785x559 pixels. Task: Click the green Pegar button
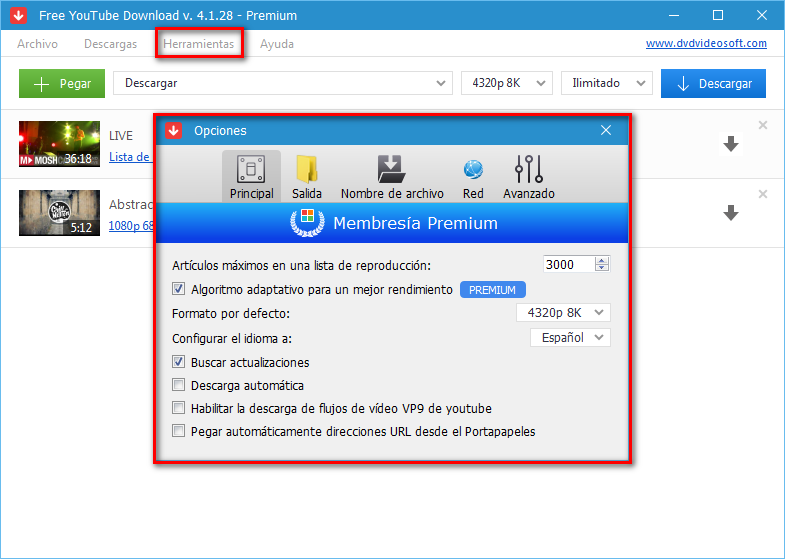[62, 84]
